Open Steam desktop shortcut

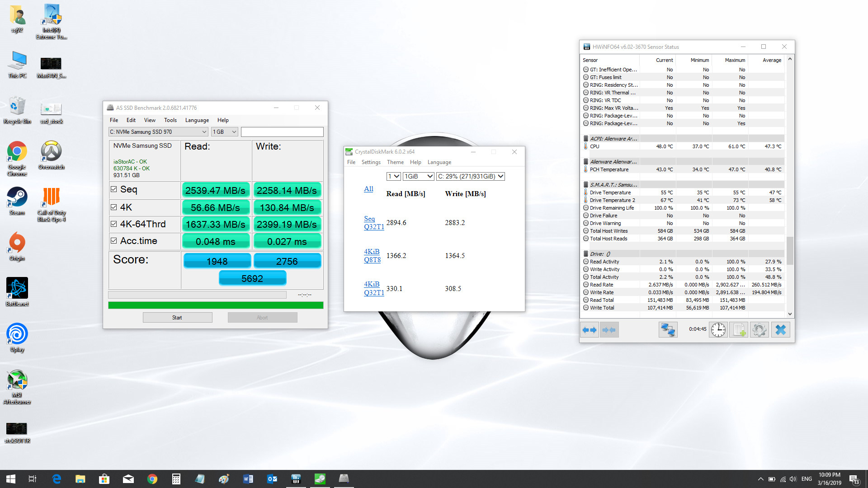pos(17,201)
